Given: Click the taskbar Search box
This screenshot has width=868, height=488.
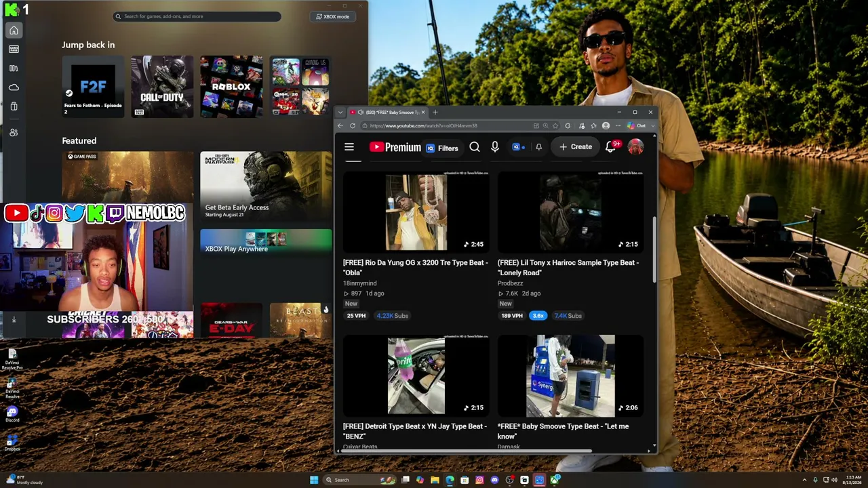Looking at the screenshot, I should pyautogui.click(x=359, y=480).
